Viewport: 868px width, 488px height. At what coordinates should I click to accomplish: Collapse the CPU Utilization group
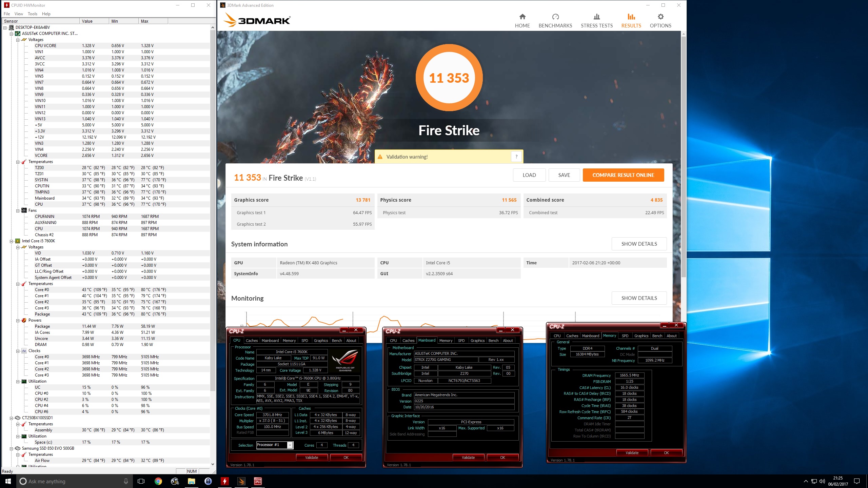pyautogui.click(x=18, y=381)
